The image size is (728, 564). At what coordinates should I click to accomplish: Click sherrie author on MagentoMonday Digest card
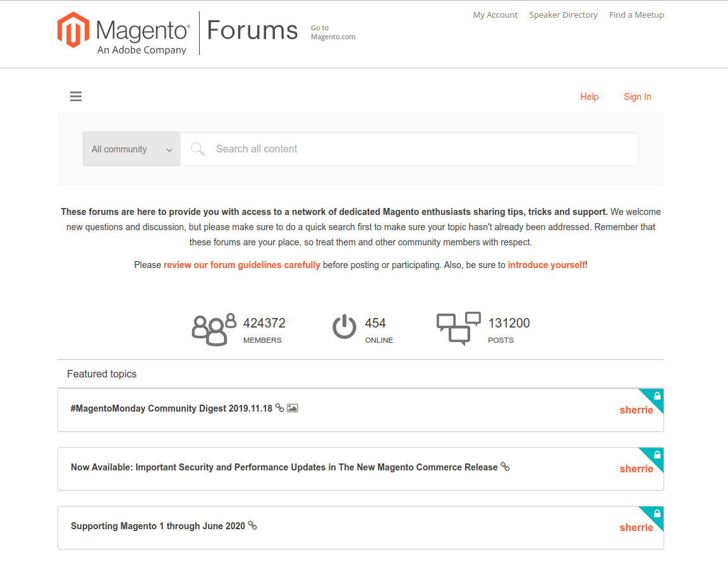[636, 410]
